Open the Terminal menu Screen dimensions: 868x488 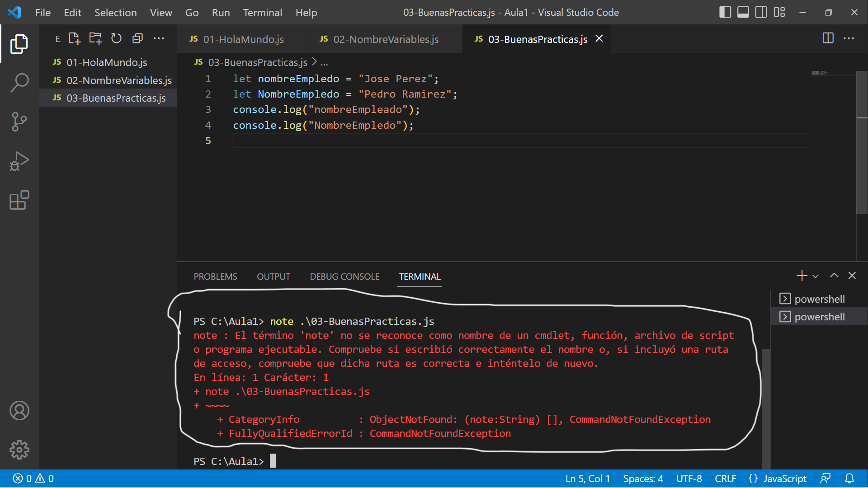point(263,13)
